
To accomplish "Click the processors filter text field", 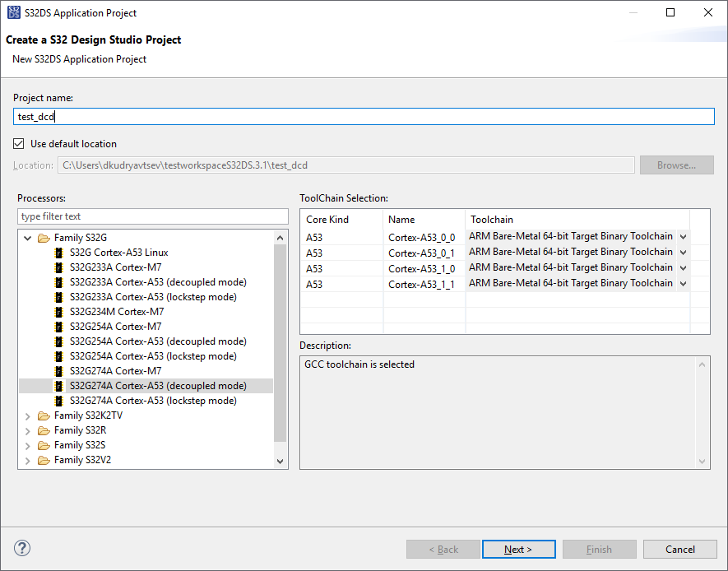I will coord(153,216).
